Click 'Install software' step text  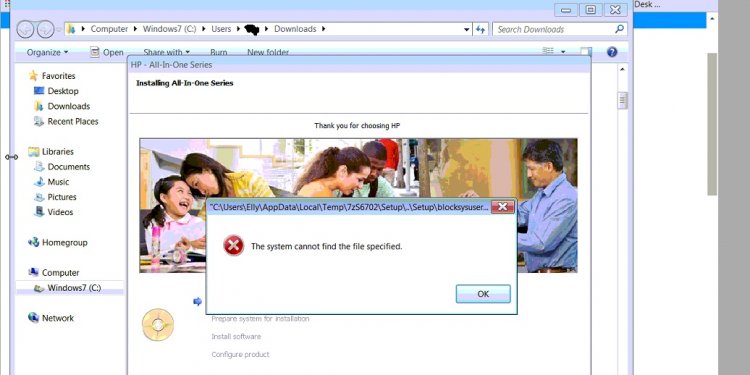point(236,337)
